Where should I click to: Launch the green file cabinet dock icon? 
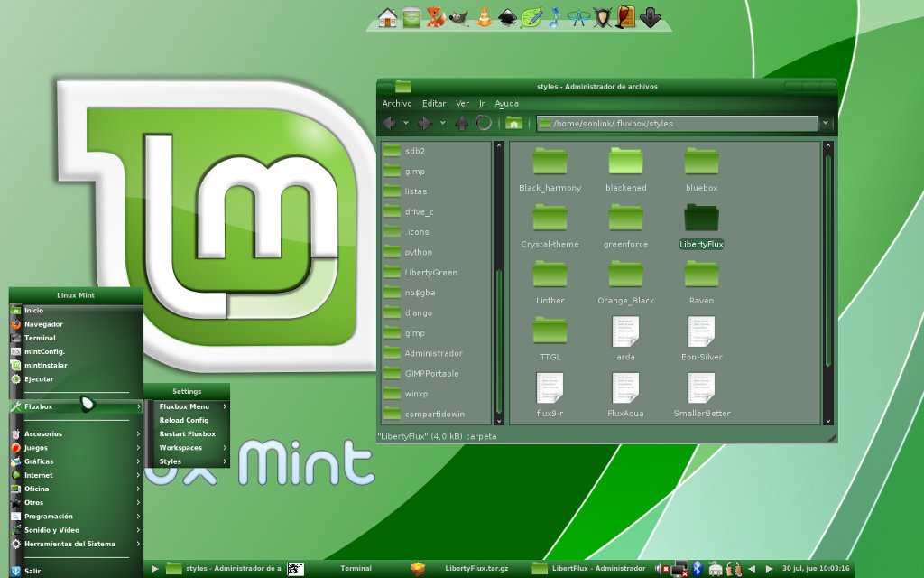tap(411, 18)
